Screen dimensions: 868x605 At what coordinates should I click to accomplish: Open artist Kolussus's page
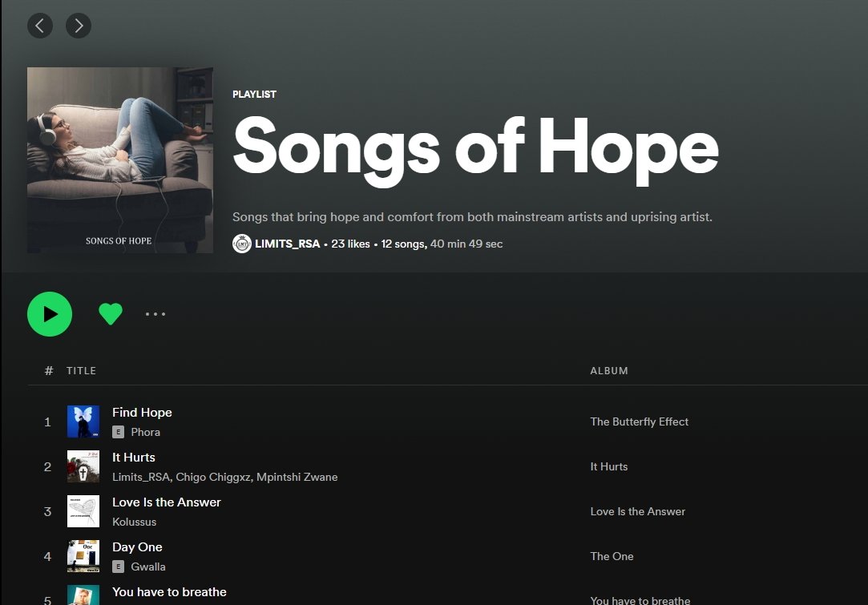click(135, 522)
